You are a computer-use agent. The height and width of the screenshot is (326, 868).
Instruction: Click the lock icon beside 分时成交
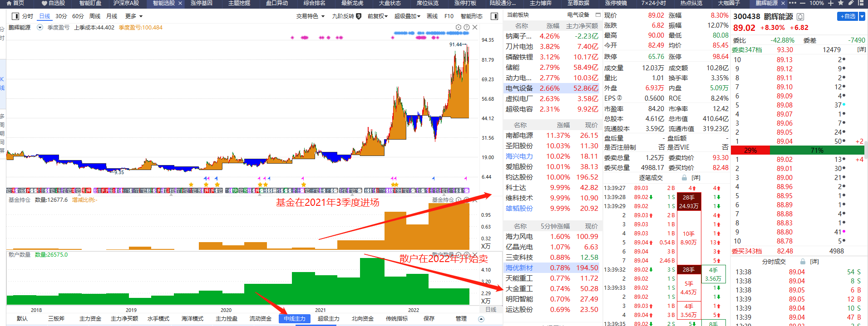coord(803,262)
